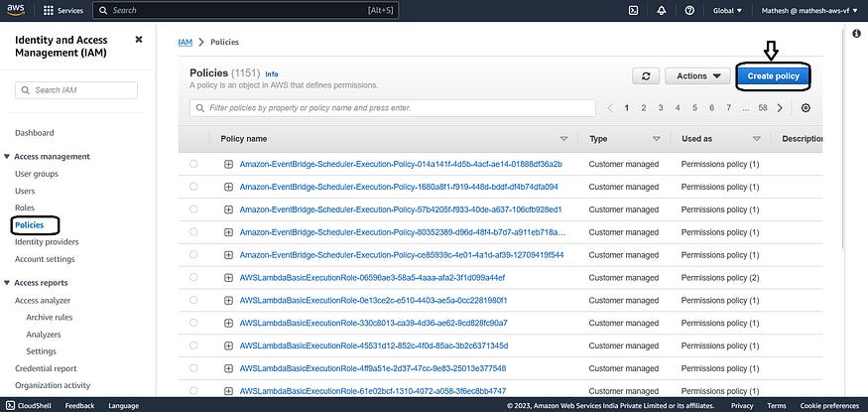Go to page 3 of policies
Viewport: 868px width, 412px height.
661,108
